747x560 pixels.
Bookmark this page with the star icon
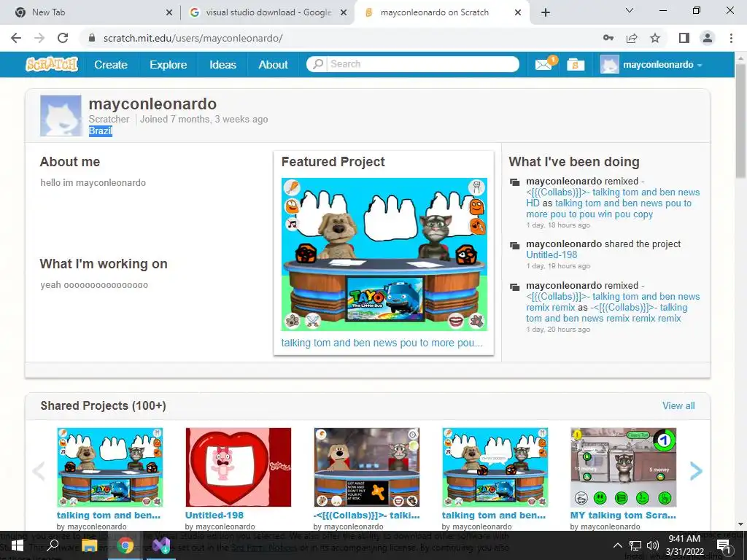pos(655,38)
